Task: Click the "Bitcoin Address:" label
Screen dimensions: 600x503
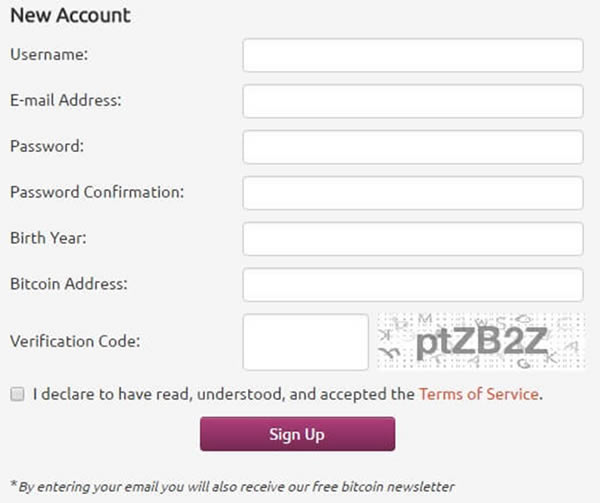Action: 66,284
